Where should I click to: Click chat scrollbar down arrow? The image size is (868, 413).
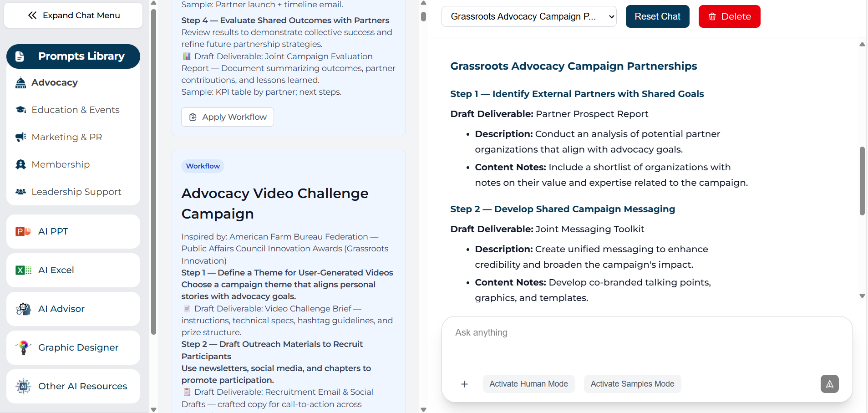pos(862,296)
